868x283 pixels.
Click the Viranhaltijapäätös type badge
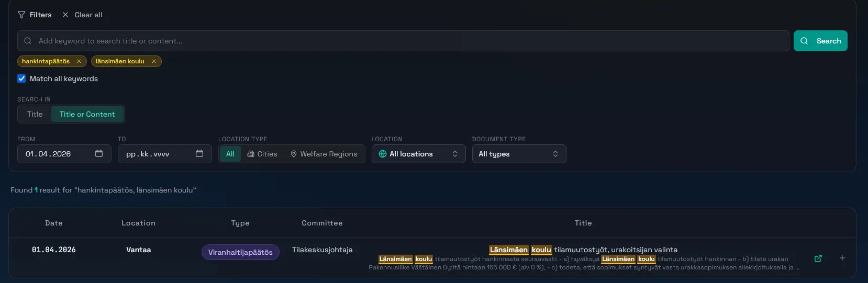(x=240, y=252)
